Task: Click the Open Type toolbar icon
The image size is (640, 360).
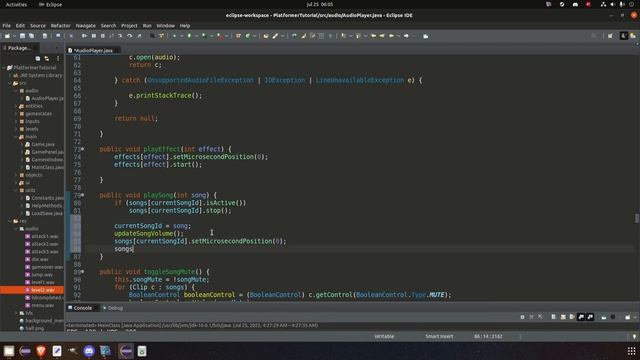Action: tap(266, 36)
